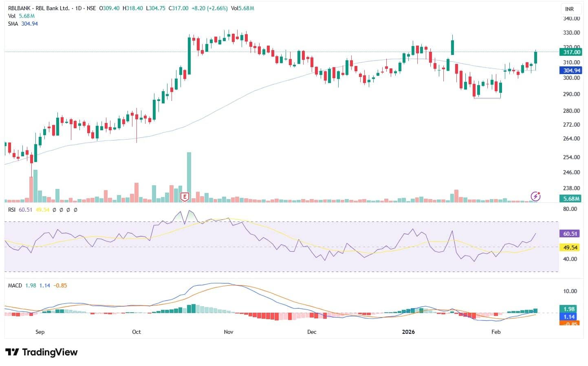Click the +8.20 (+2.66%) change value
This screenshot has width=588, height=366.
coord(209,8)
